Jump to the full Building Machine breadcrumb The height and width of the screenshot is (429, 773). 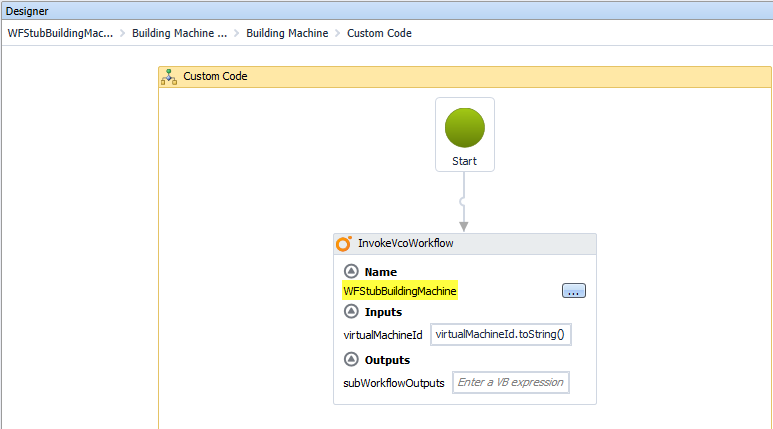pyautogui.click(x=287, y=33)
